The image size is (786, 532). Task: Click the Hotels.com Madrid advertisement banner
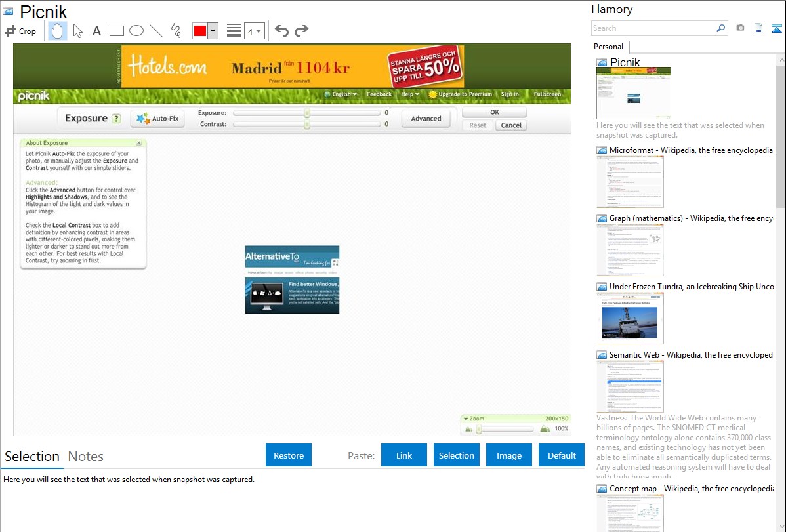pos(292,67)
